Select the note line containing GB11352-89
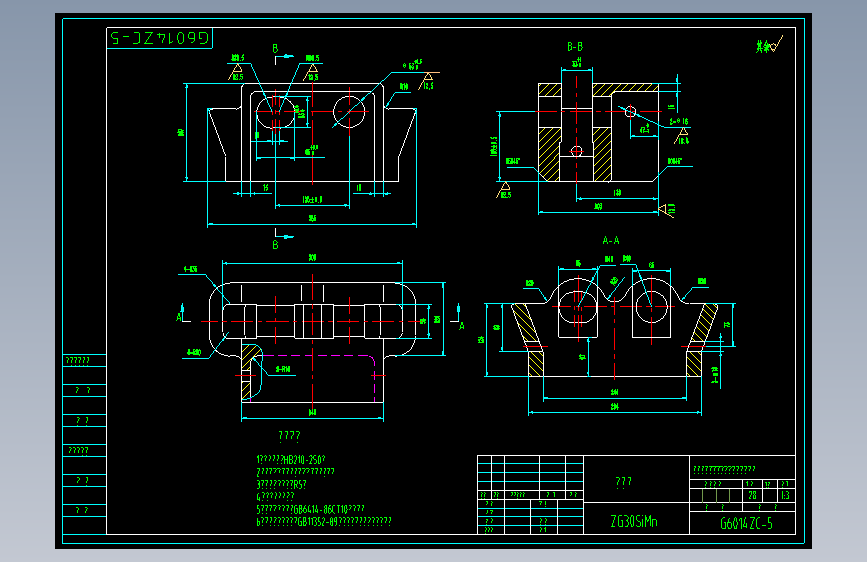The image size is (867, 562). pos(323,521)
